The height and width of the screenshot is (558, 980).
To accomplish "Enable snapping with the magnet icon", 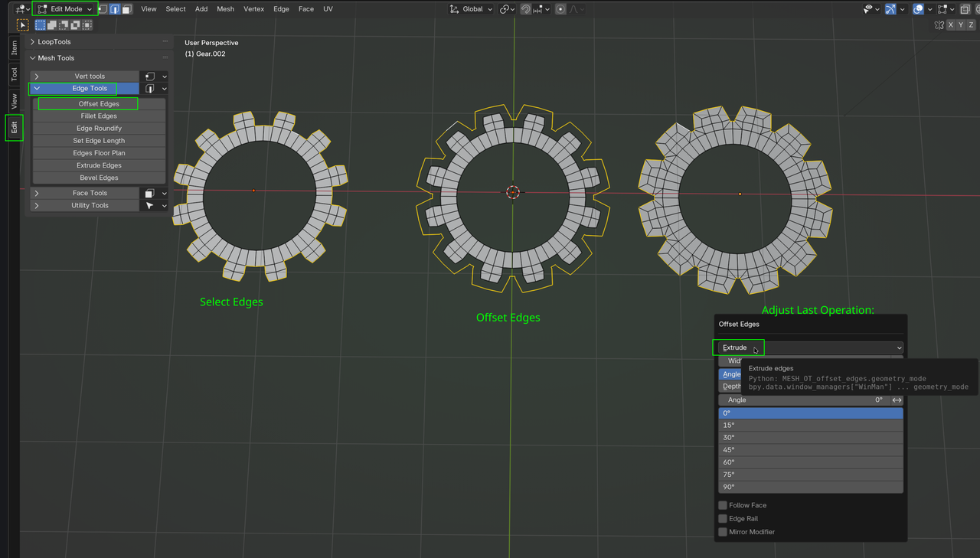I will point(525,8).
